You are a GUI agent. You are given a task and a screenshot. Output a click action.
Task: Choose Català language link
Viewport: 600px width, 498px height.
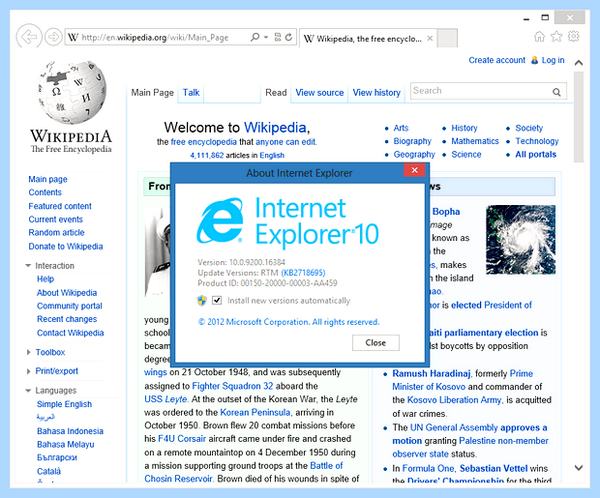(x=49, y=471)
